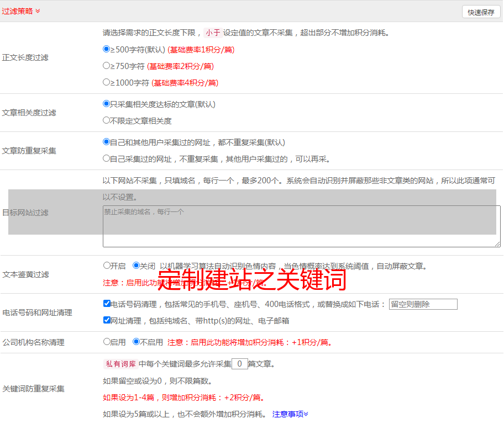Collapse the 过滤策略 section header
The height and width of the screenshot is (424, 504).
(x=20, y=11)
